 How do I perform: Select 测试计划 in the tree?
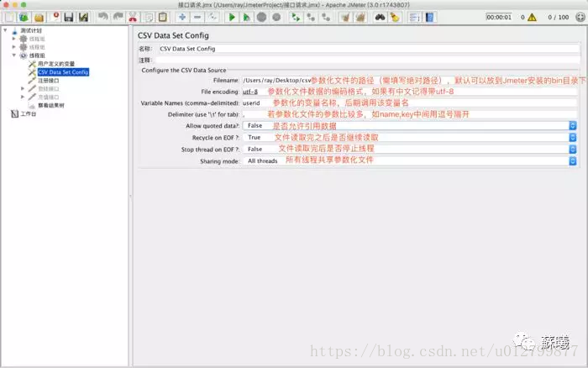click(31, 30)
